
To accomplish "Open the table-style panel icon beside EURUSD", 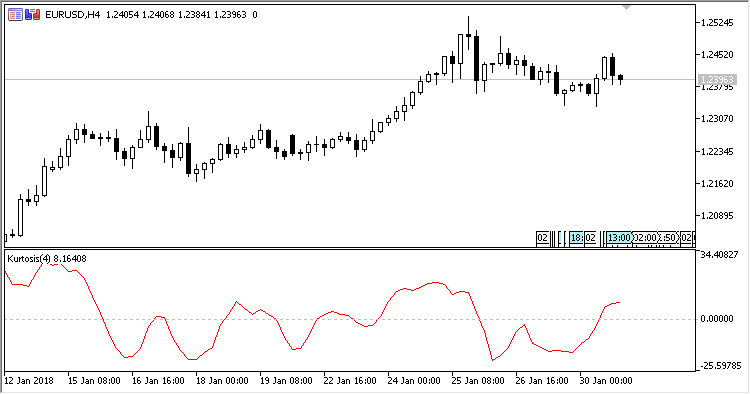I will point(15,15).
